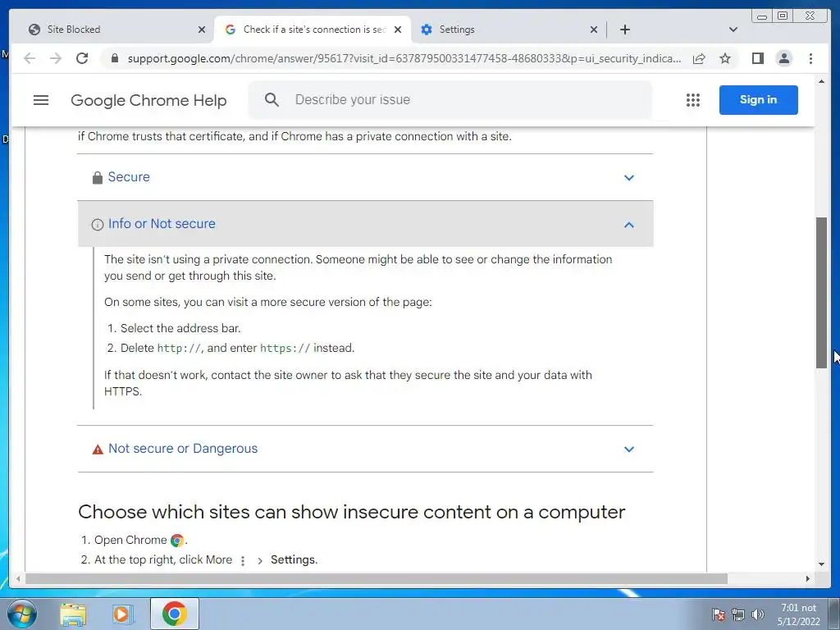The height and width of the screenshot is (630, 840).
Task: Click the forward navigation arrow
Action: tap(56, 58)
